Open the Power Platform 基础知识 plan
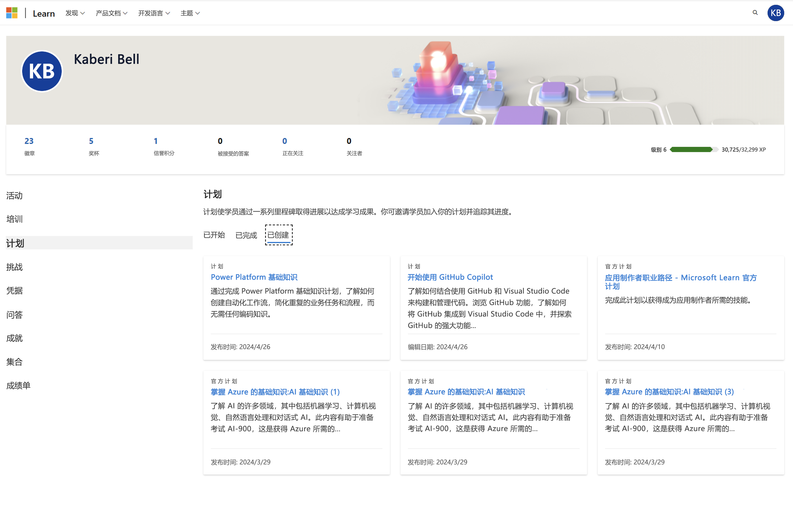Viewport: 793px width, 532px height. tap(254, 277)
